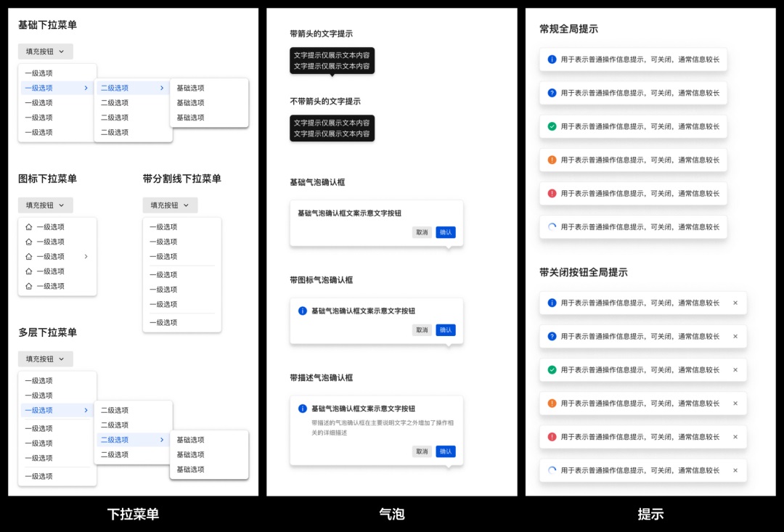The width and height of the screenshot is (784, 532).
Task: Click the home icon on the chevron row
Action: click(28, 256)
